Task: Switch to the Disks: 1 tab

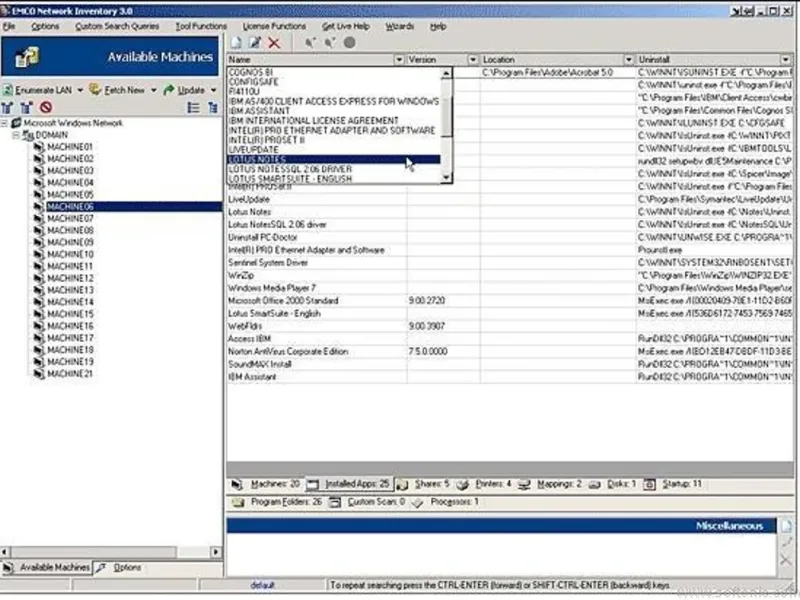Action: click(x=612, y=484)
